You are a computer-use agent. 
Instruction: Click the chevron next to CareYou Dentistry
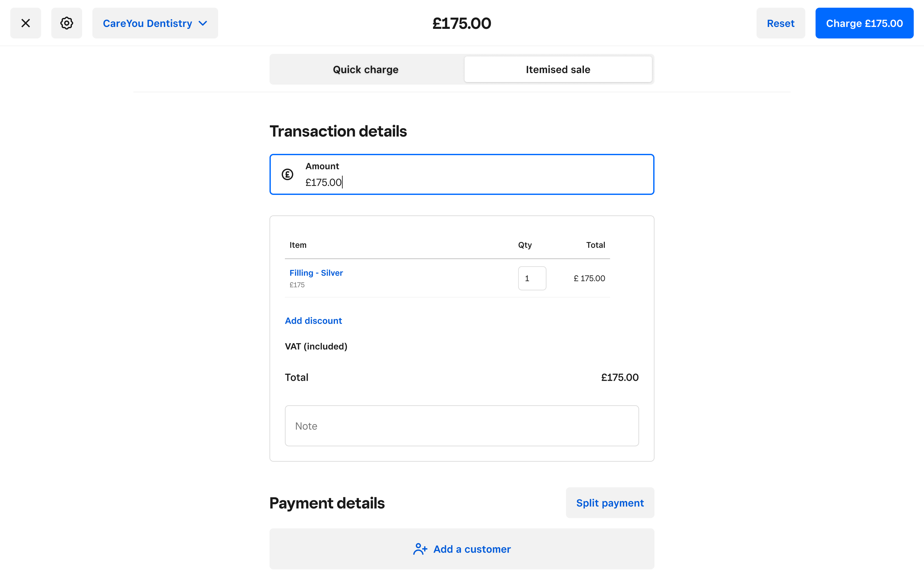click(x=203, y=23)
